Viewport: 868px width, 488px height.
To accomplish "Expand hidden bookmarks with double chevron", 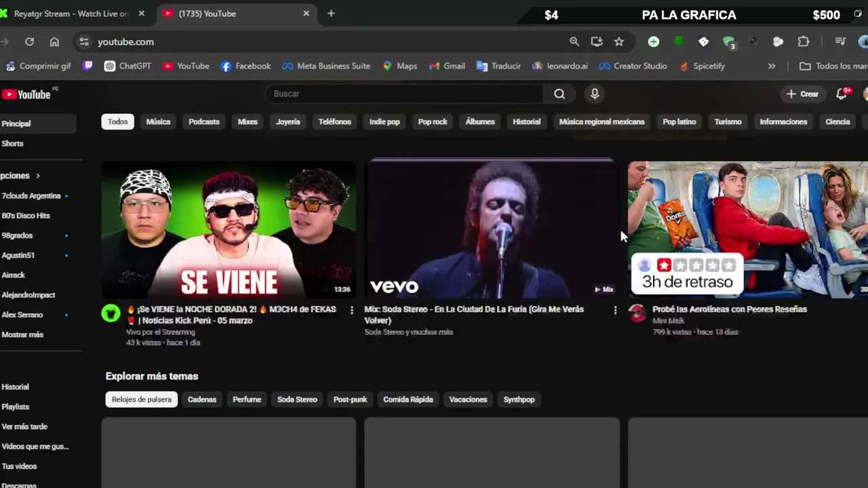I will click(772, 66).
